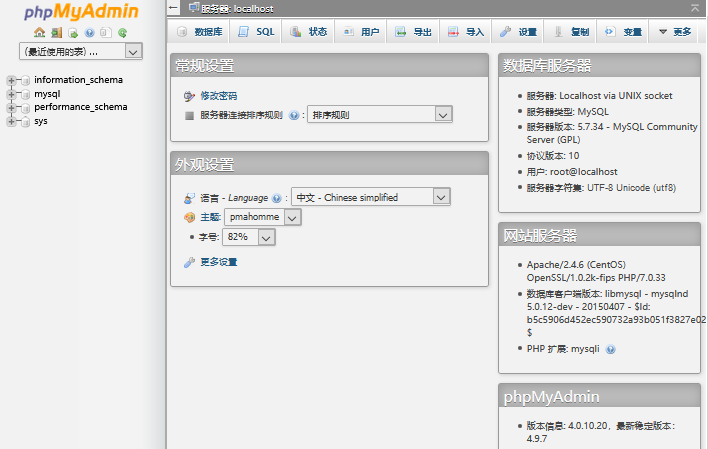The image size is (708, 449).
Task: Open the (最近使用的表) dropdown
Action: click(x=81, y=51)
